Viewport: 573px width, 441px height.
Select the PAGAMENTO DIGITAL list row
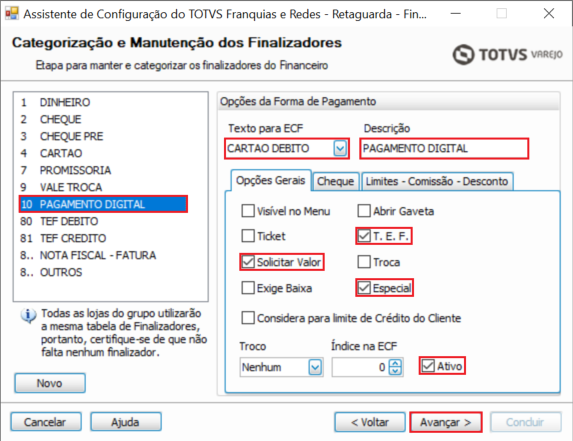pos(103,204)
